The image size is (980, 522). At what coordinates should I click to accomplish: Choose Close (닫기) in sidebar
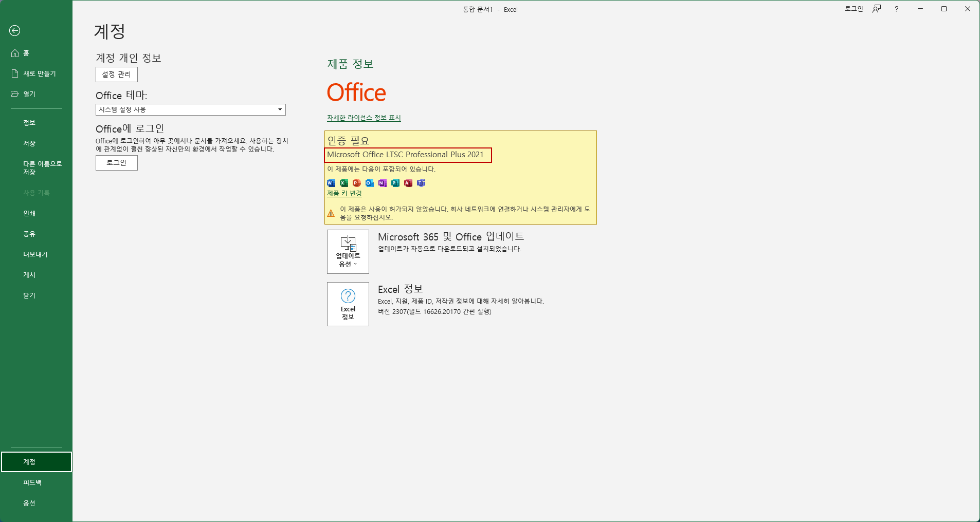(x=29, y=295)
